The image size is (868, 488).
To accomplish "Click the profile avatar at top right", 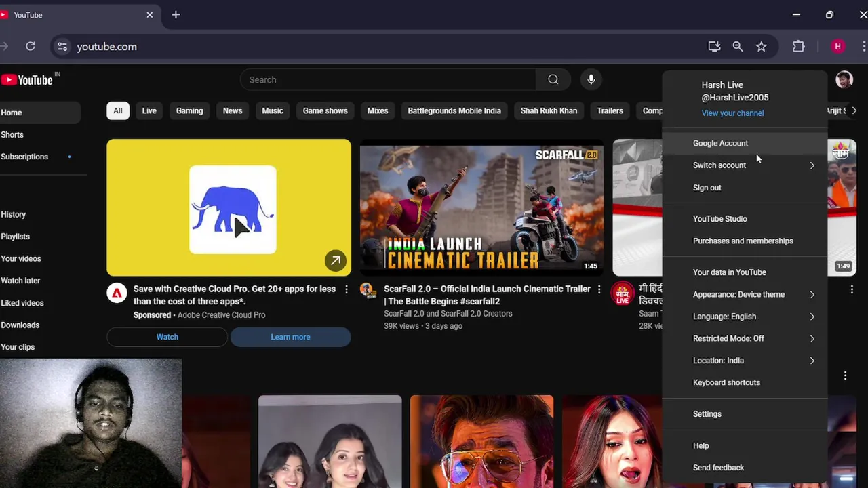I will pyautogui.click(x=844, y=80).
